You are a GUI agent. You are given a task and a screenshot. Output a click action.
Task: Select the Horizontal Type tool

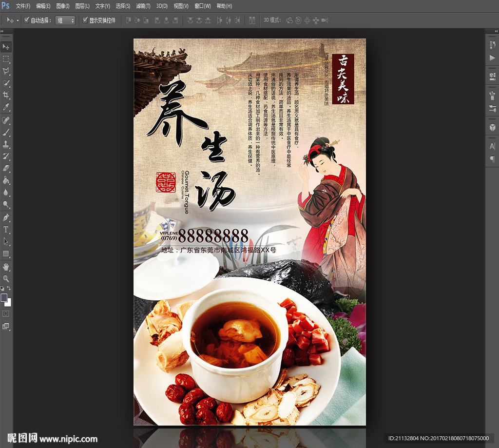6,230
